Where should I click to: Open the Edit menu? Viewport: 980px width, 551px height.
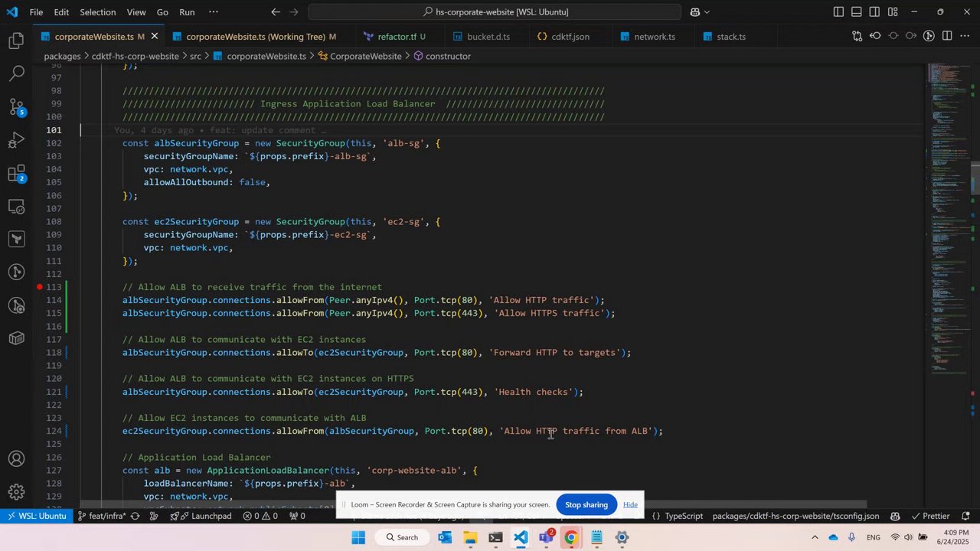61,11
